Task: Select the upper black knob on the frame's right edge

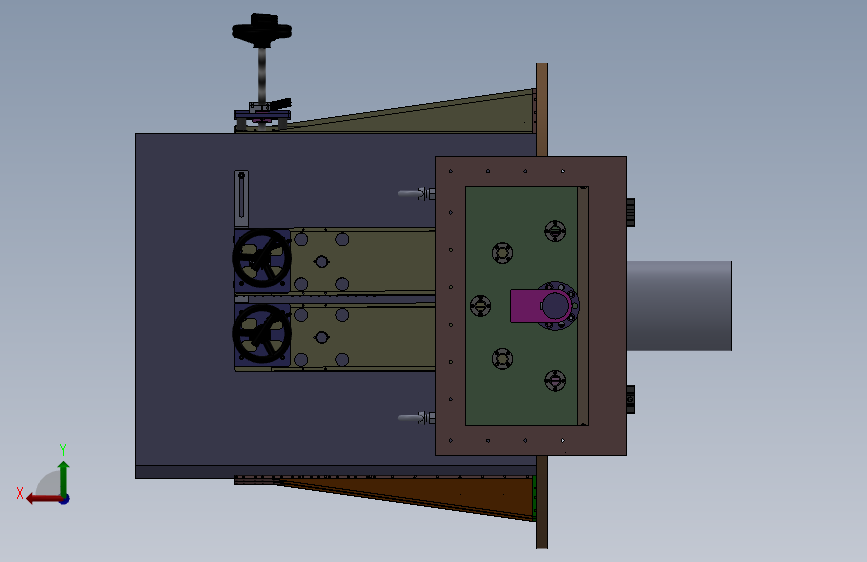Action: click(630, 212)
